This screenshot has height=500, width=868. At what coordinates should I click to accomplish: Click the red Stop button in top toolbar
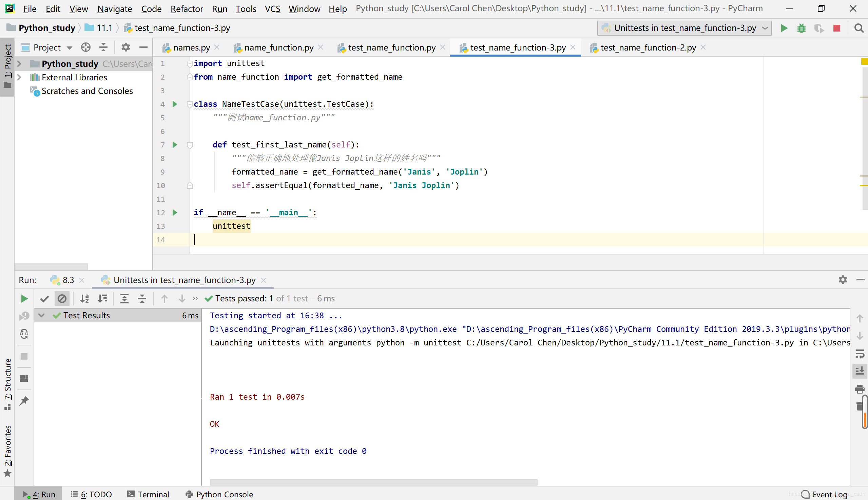pos(837,28)
